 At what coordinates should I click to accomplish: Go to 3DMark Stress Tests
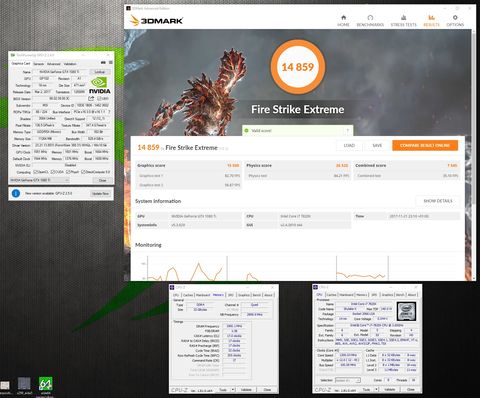[x=404, y=21]
